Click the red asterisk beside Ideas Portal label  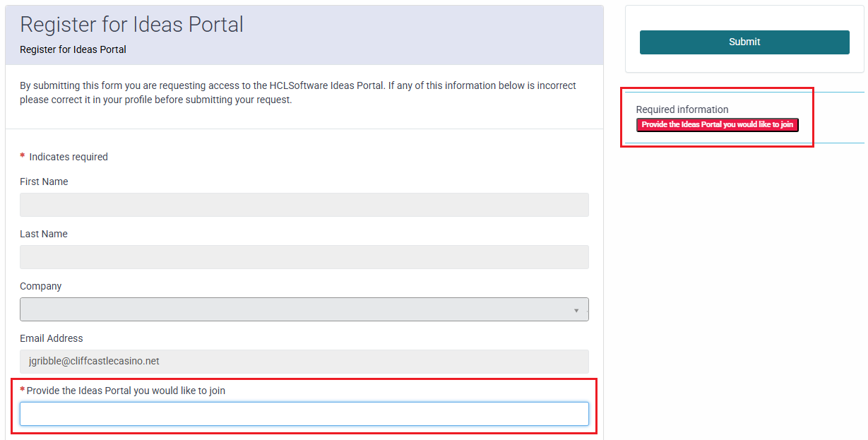[23, 391]
